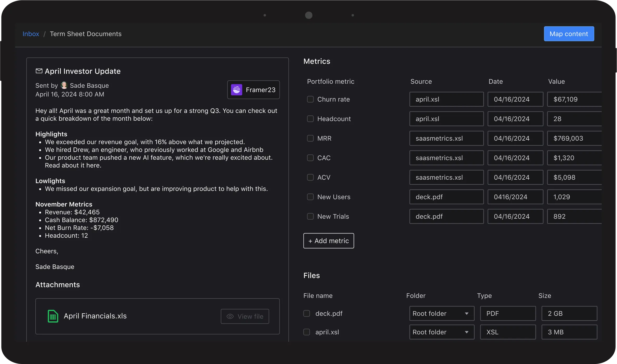Expand the Root folder dropdown for april.xsl
The width and height of the screenshot is (617, 364).
pyautogui.click(x=442, y=332)
